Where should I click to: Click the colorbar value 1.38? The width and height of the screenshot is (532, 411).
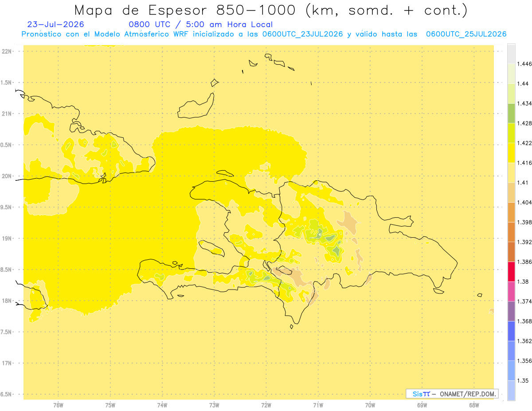523,282
